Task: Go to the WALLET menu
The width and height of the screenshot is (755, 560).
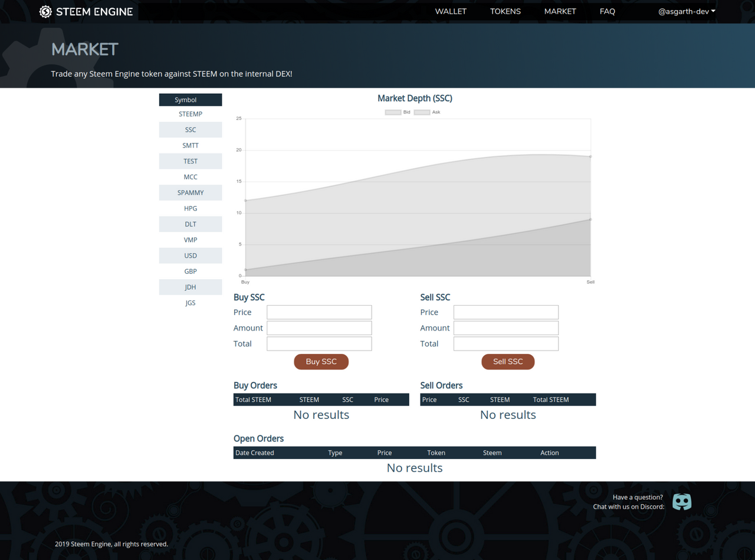Action: (x=451, y=12)
